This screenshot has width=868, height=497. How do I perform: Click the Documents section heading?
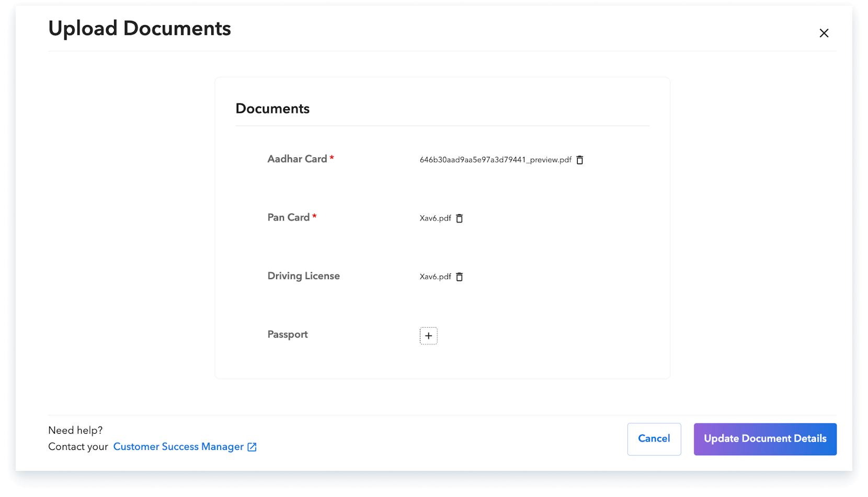272,108
